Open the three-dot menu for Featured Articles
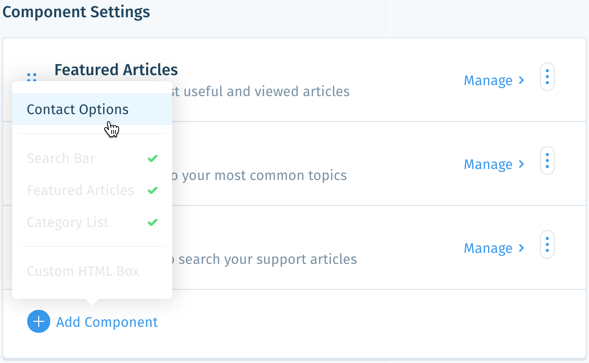589x363 pixels. click(547, 77)
